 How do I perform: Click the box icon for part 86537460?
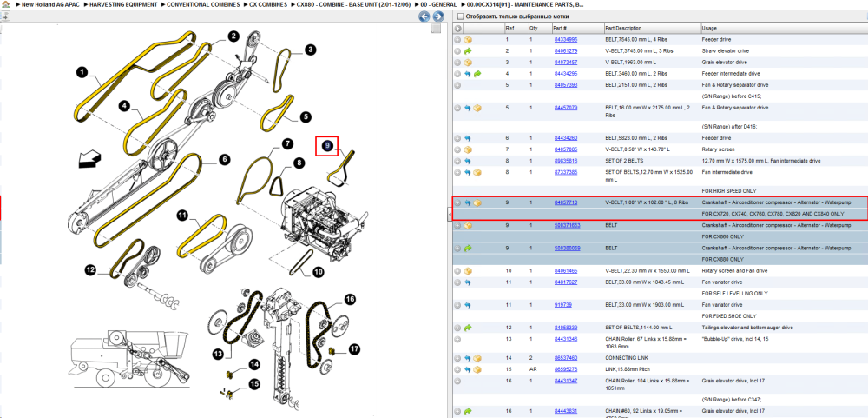[477, 358]
